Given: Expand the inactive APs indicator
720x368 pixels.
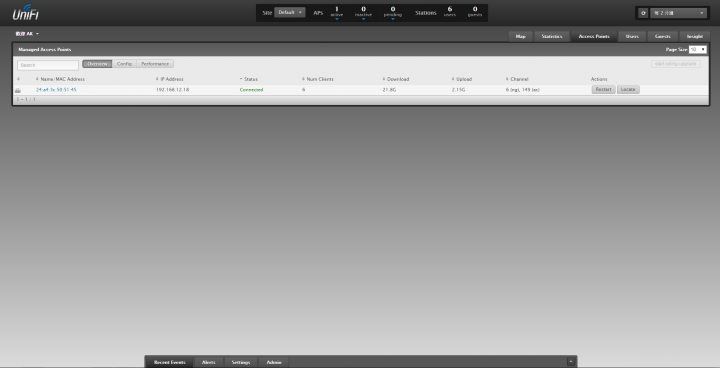Looking at the screenshot, I should coord(363,13).
